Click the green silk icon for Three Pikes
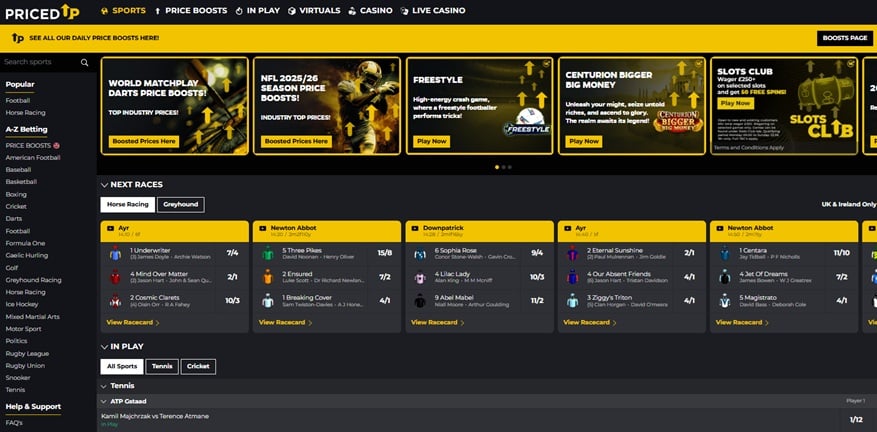 267,253
